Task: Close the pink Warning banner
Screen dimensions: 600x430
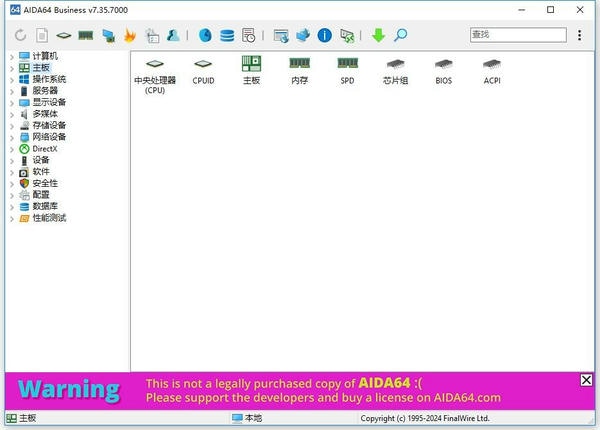Action: click(586, 380)
